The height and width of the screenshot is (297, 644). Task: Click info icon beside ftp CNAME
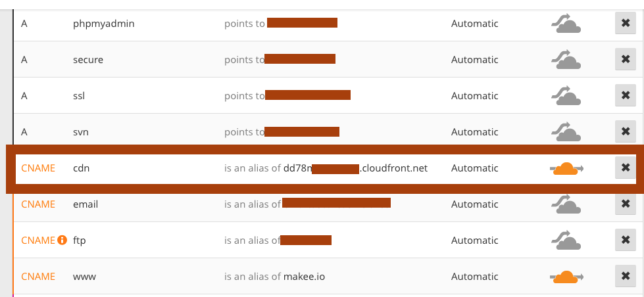point(62,240)
